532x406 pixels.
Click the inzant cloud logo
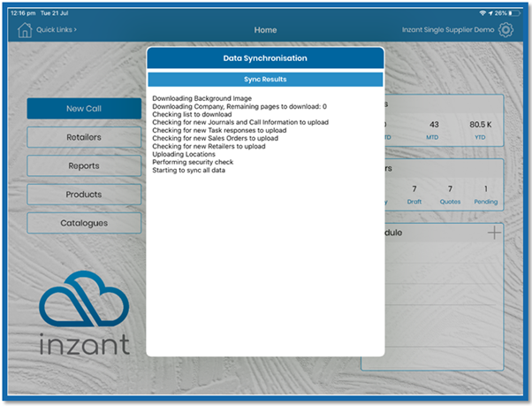click(x=84, y=299)
